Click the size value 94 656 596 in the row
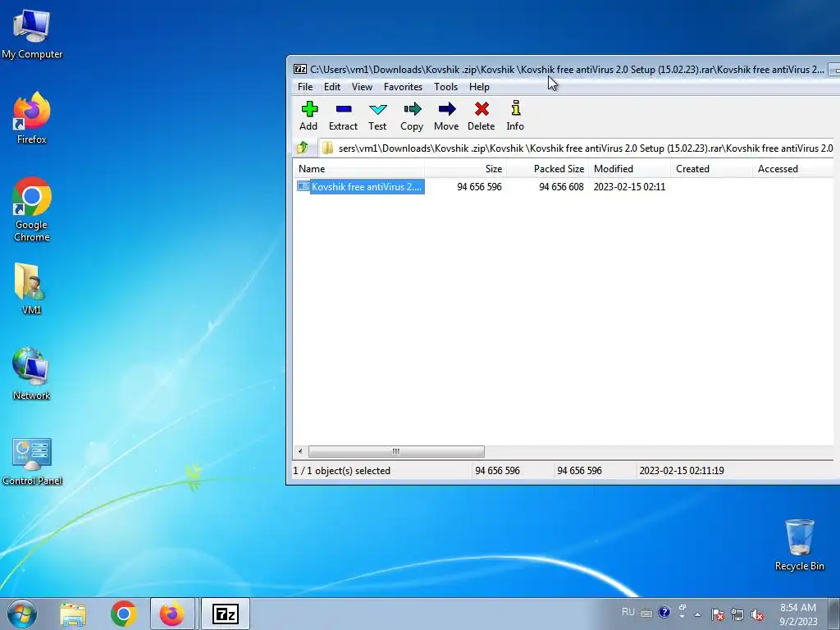The height and width of the screenshot is (630, 840). pyautogui.click(x=479, y=186)
